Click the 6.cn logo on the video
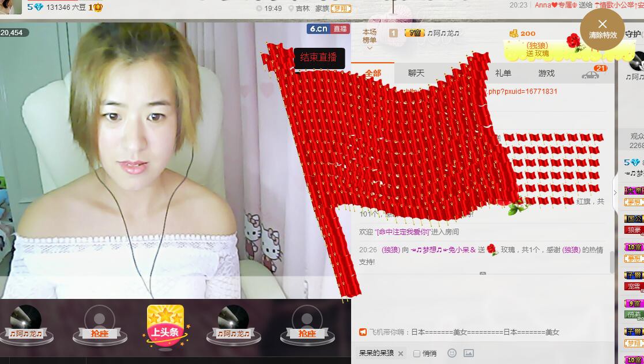644x364 pixels. [x=319, y=29]
